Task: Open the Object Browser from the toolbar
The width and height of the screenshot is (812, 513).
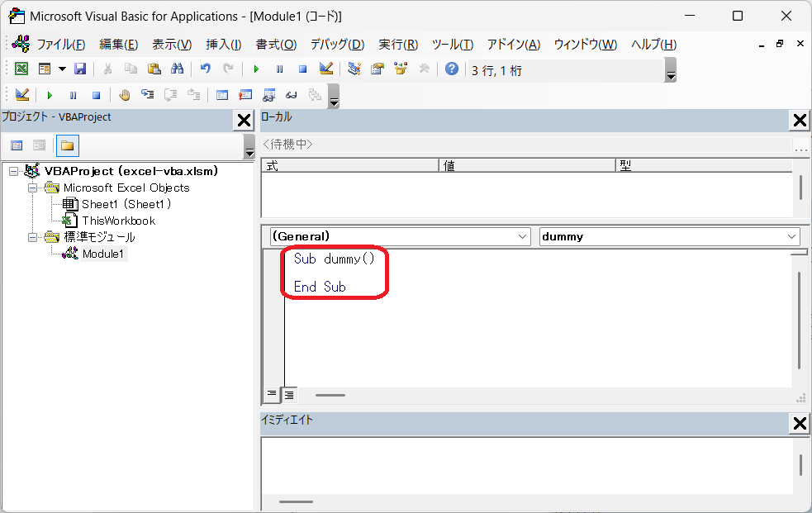Action: 400,69
